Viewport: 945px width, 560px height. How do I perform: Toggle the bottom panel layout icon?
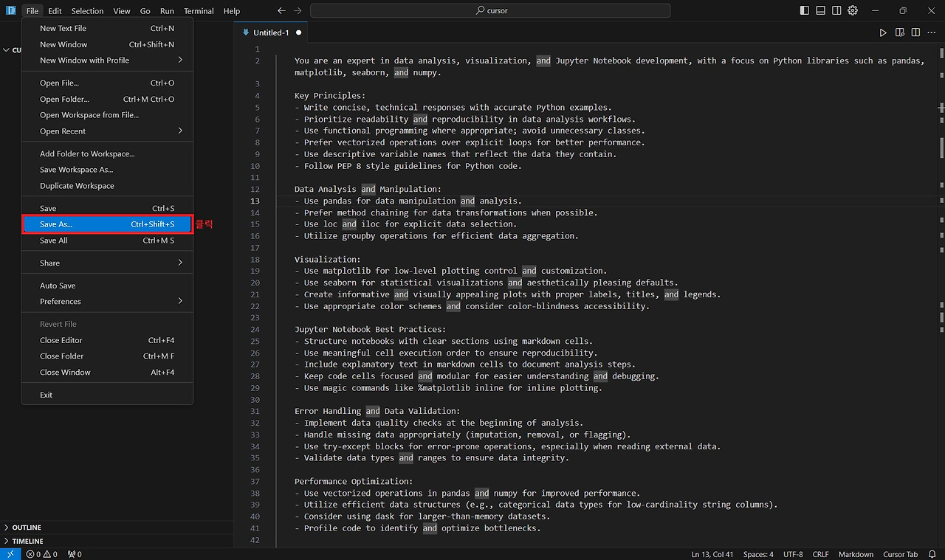pos(820,10)
